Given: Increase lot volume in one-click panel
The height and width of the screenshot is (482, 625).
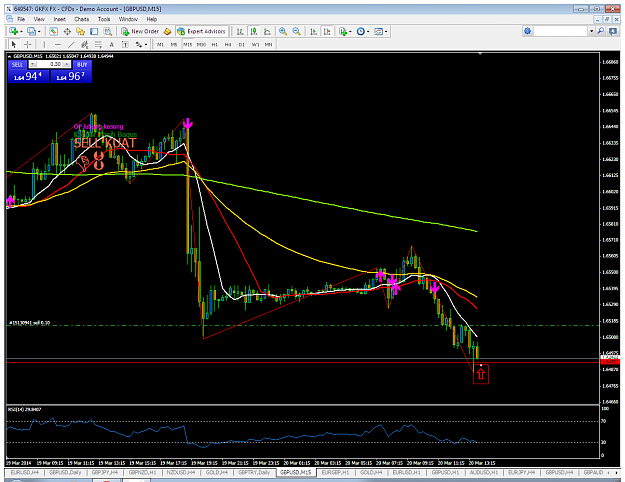Looking at the screenshot, I should [67, 64].
